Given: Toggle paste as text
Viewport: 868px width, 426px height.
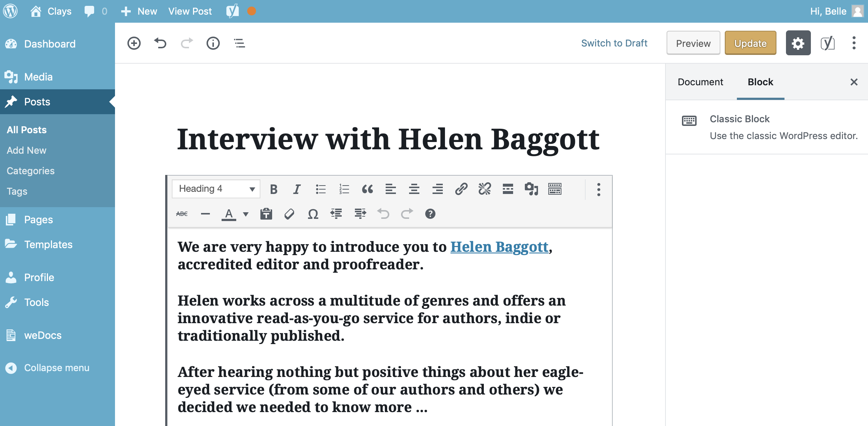Looking at the screenshot, I should click(x=266, y=214).
